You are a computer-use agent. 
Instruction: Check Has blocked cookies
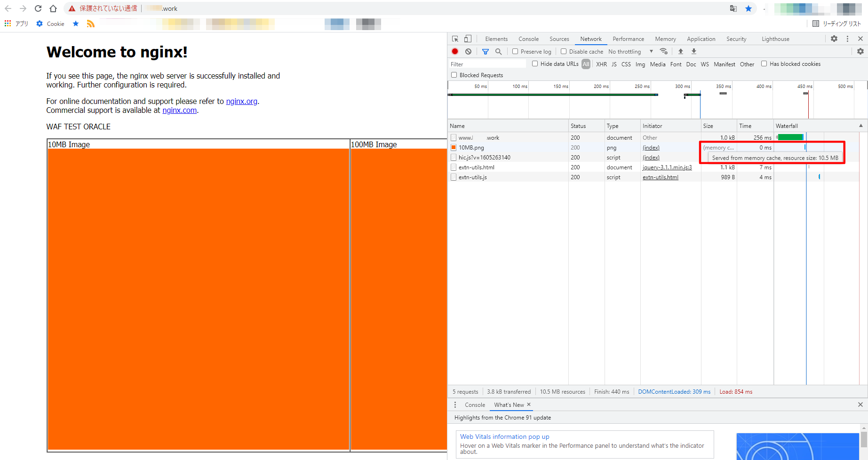(764, 63)
